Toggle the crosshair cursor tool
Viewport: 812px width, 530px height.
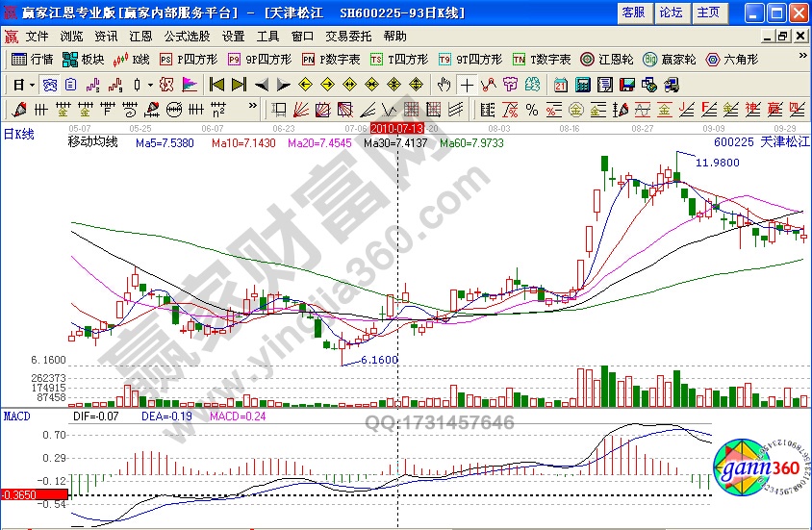(x=467, y=84)
